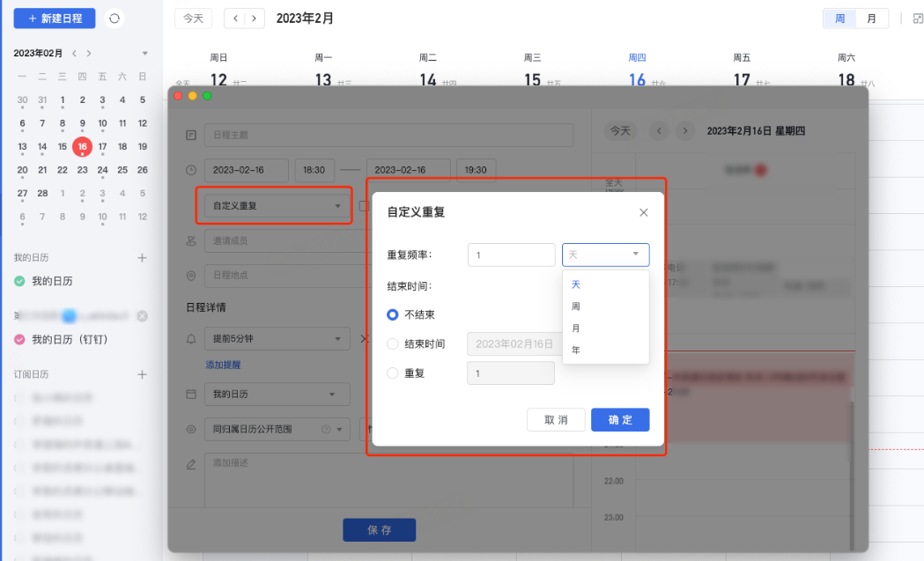Click the 新建日程 button
924x561 pixels.
click(x=55, y=18)
